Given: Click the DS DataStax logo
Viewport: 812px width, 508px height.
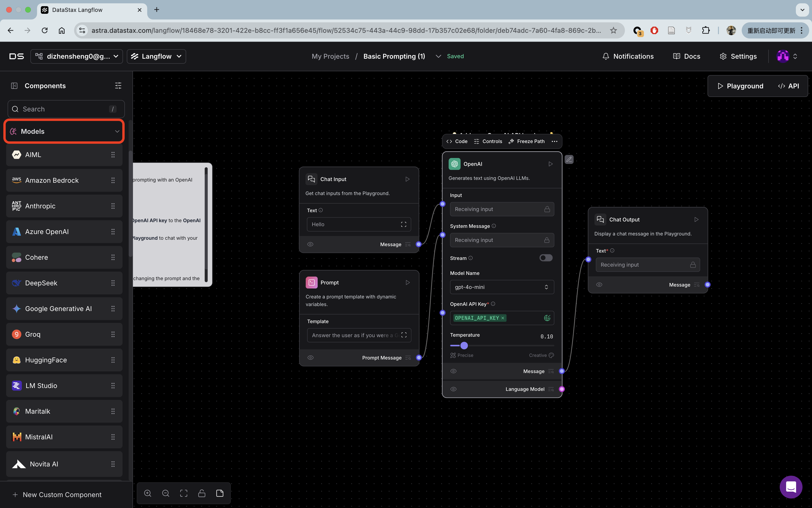Looking at the screenshot, I should tap(16, 57).
